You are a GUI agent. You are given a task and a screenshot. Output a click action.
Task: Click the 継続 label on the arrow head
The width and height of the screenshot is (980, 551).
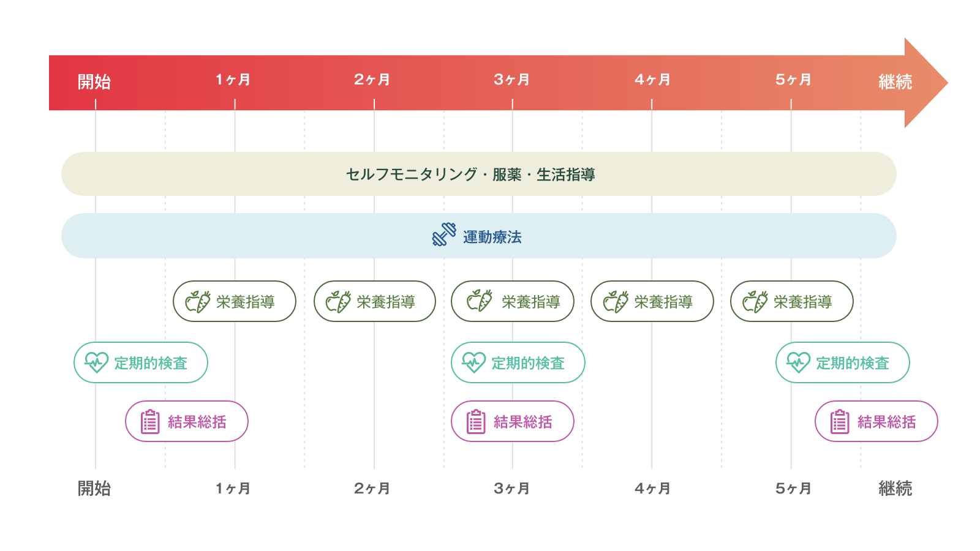895,81
